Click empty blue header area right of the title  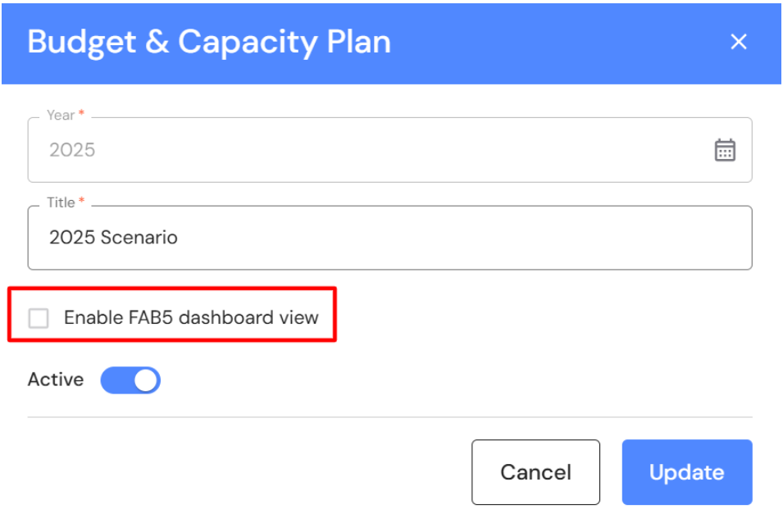558,42
